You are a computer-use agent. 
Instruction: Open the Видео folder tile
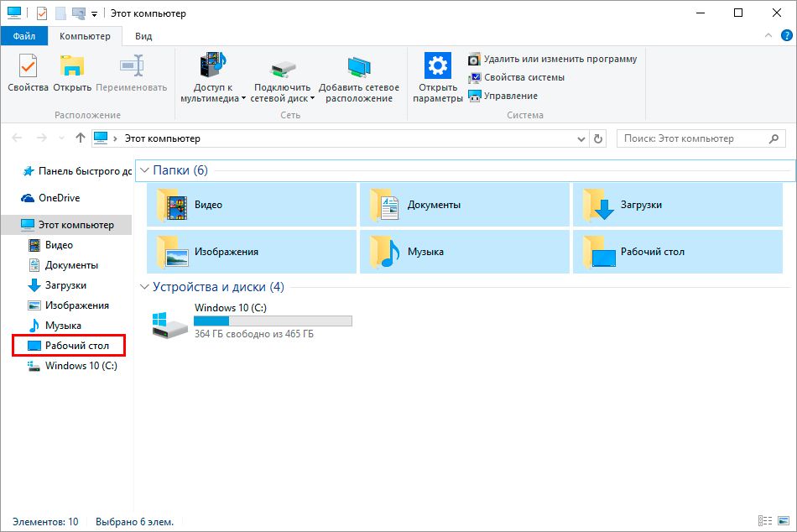pyautogui.click(x=252, y=205)
